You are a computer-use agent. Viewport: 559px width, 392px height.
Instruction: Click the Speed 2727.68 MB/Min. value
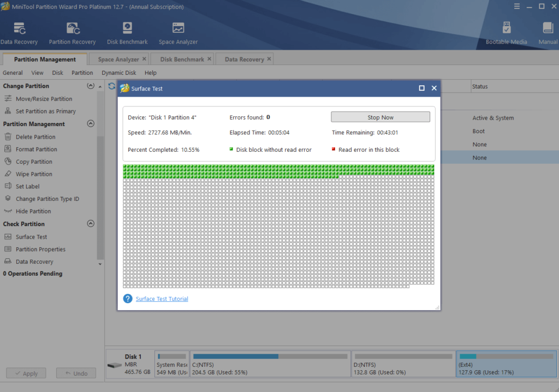[x=170, y=132]
